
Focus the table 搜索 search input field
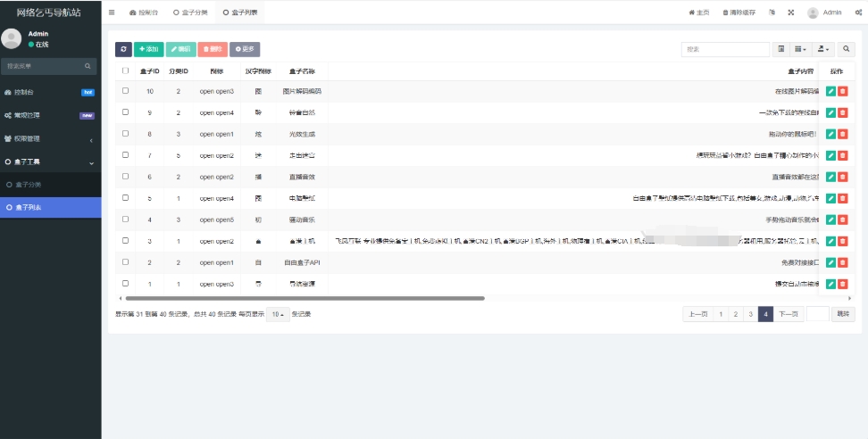click(725, 49)
